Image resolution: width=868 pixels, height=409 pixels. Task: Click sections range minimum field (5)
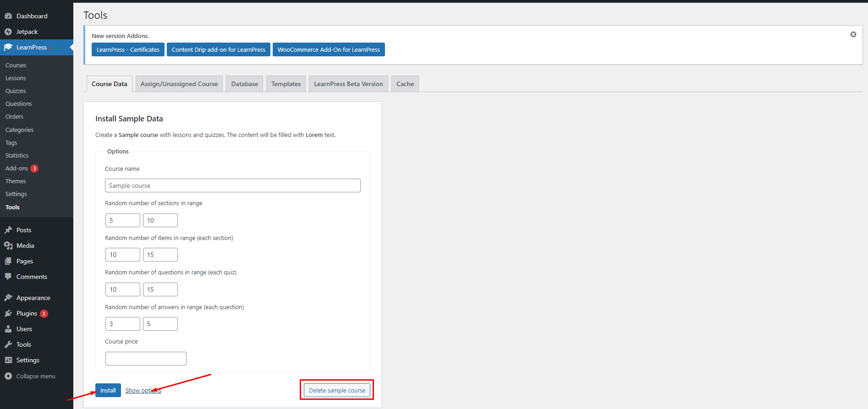pos(123,220)
